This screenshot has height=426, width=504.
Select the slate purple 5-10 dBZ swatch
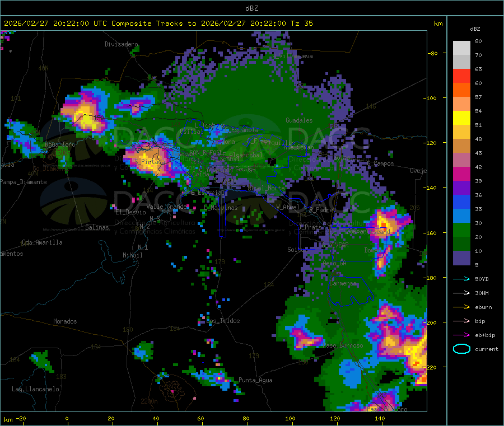tap(461, 258)
